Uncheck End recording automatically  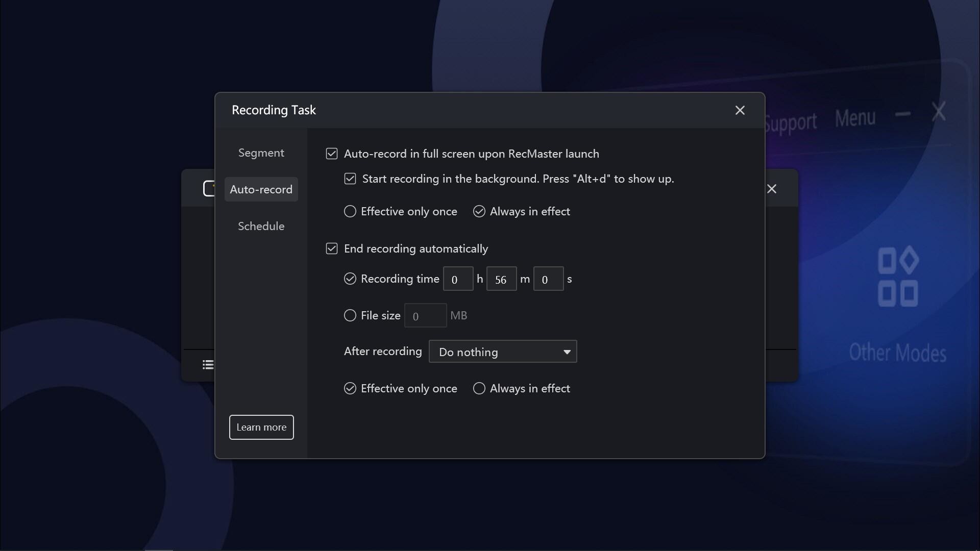coord(332,248)
